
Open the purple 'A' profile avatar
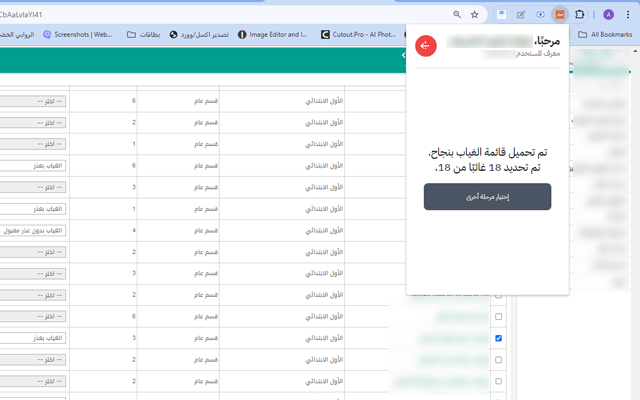(608, 15)
